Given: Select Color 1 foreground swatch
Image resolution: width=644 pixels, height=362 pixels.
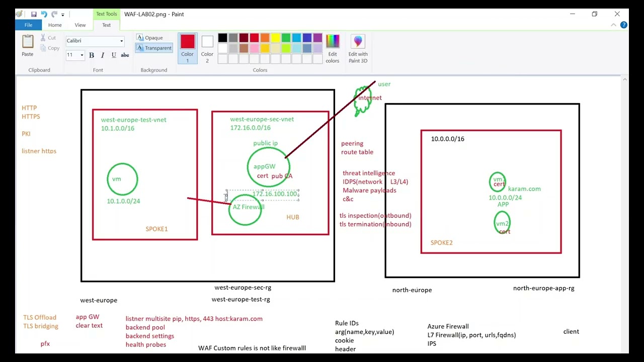Looking at the screenshot, I should click(x=188, y=48).
